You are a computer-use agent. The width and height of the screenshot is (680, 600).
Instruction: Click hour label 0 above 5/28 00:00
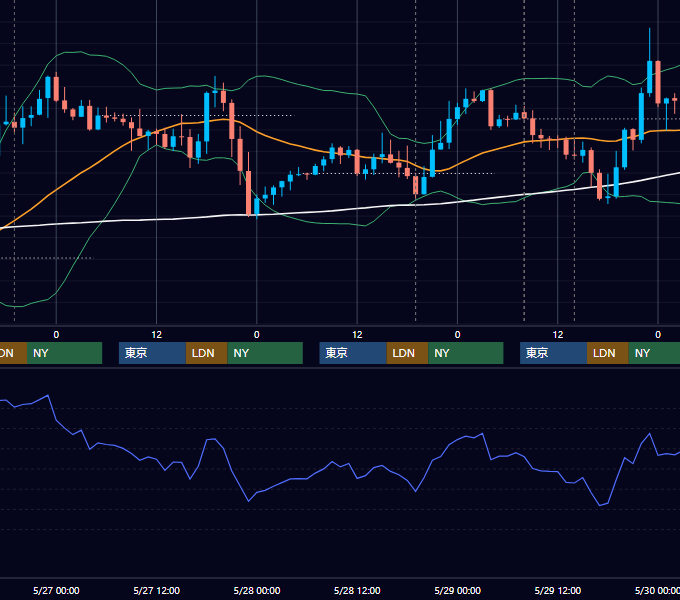(257, 335)
